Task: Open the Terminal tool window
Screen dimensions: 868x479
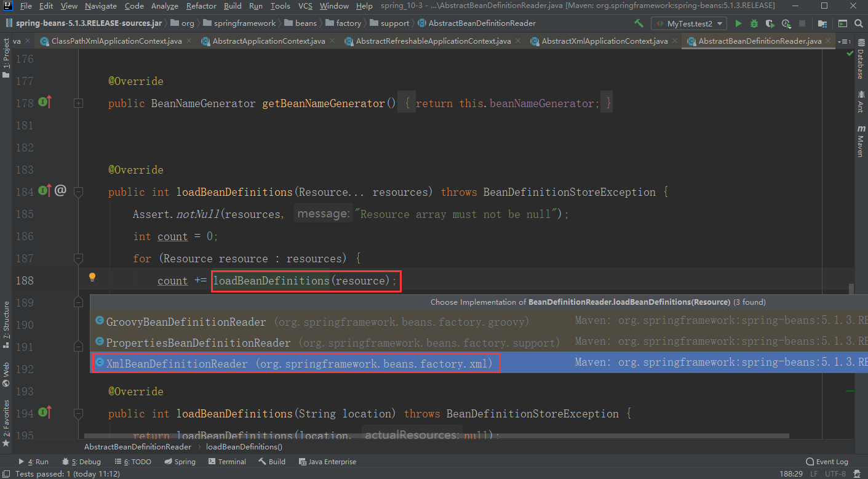Action: [227, 462]
